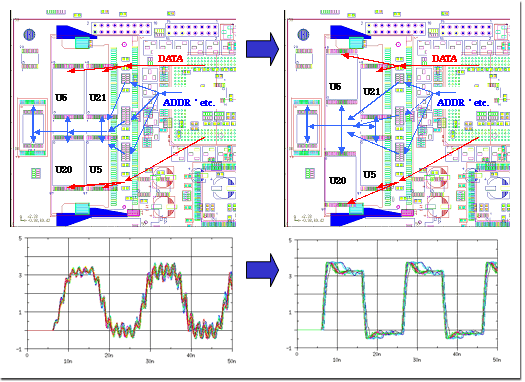Click the red DATA label in right layout

tap(444, 59)
